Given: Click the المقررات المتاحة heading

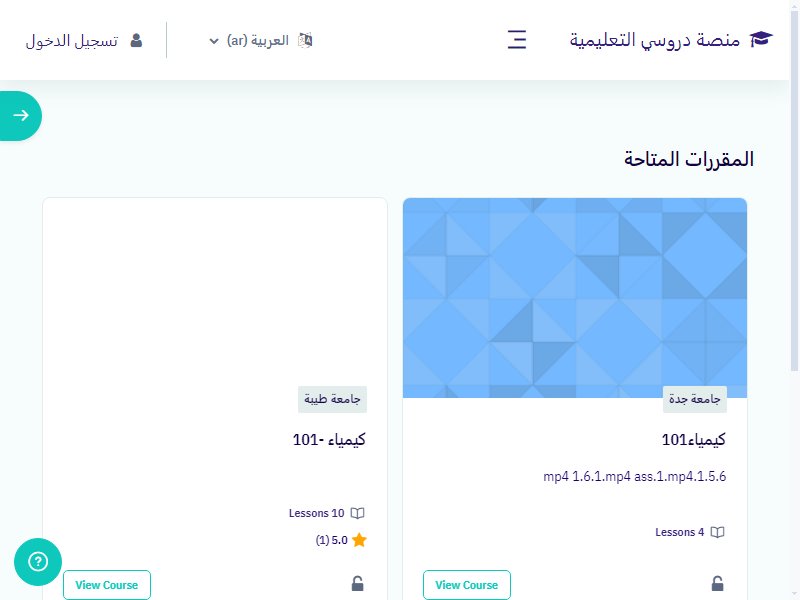Looking at the screenshot, I should pos(689,159).
